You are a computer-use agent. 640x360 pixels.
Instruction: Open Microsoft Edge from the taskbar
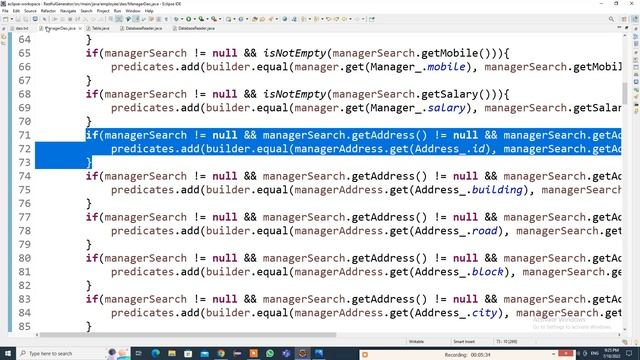coord(156,353)
